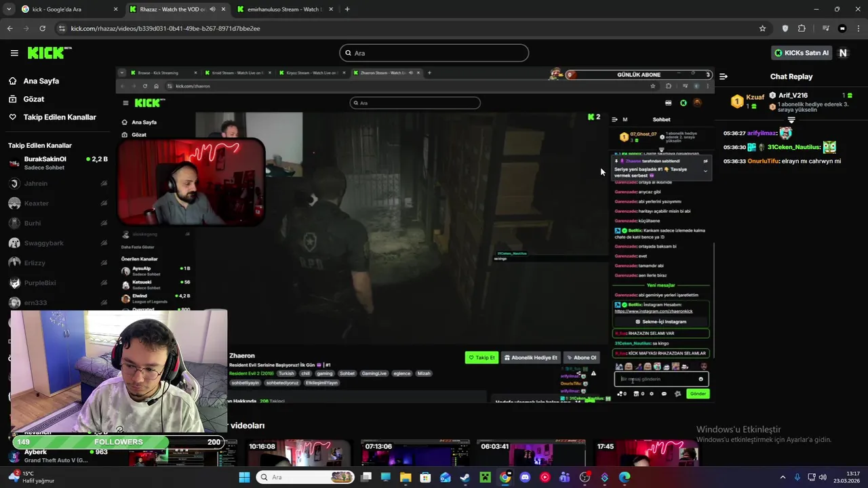Open the Ayberk Grand Theft Auto channel

[58, 456]
